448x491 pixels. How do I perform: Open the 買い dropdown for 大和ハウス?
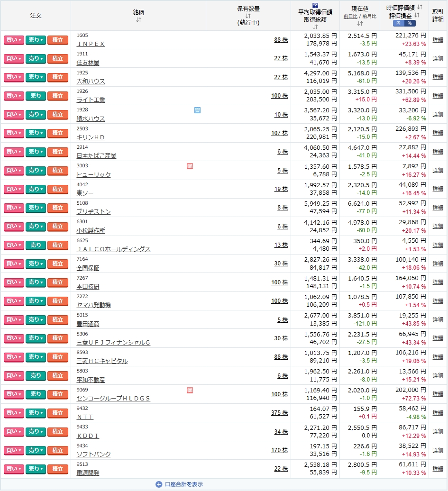point(14,77)
